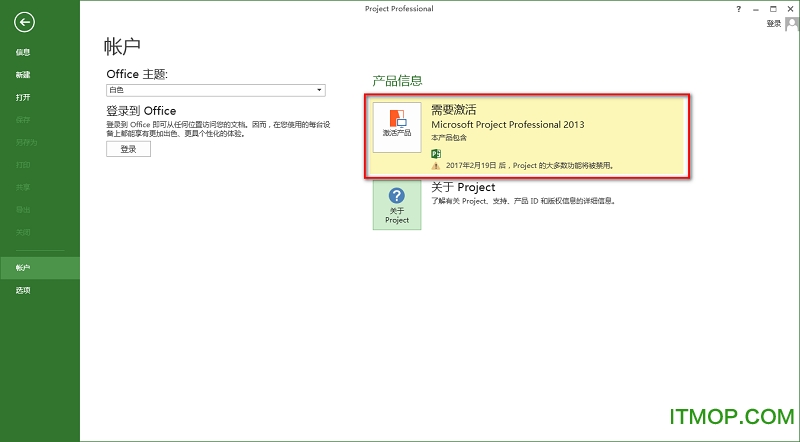This screenshot has height=442, width=800.
Task: Click the yellow warning triangle icon
Action: click(436, 166)
